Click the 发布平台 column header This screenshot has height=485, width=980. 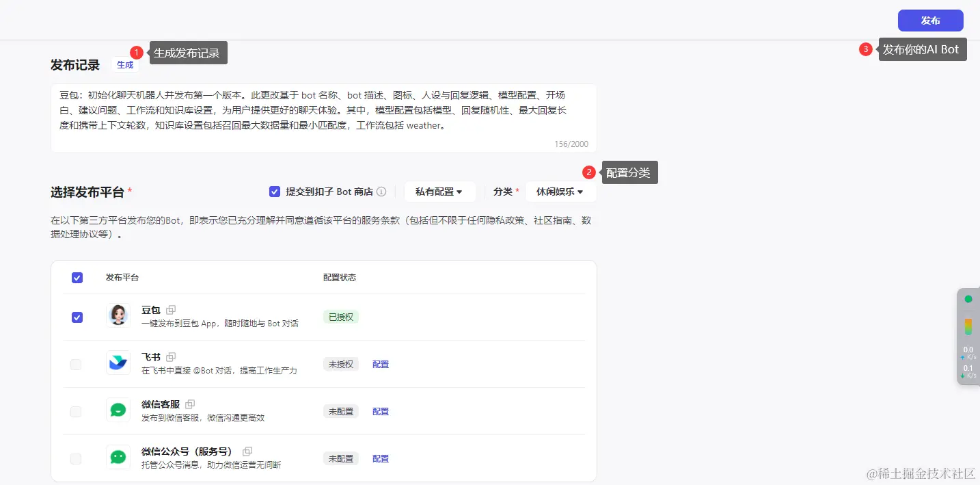pos(122,278)
